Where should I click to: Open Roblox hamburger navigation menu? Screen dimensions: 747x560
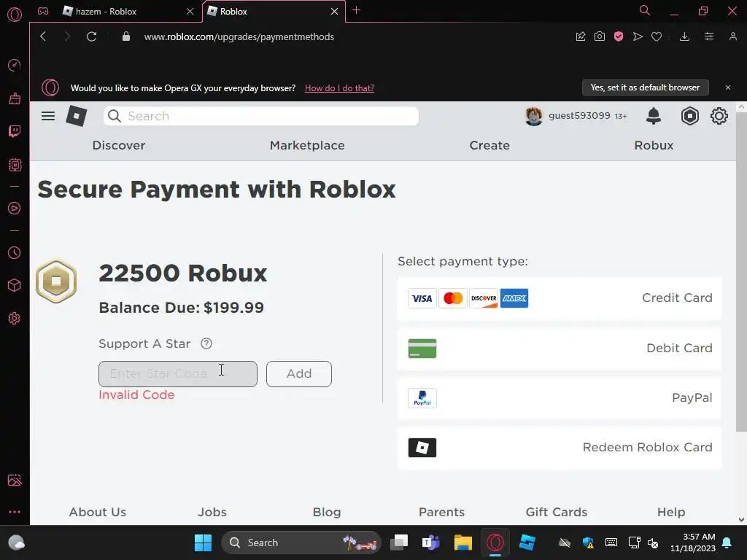(x=48, y=116)
